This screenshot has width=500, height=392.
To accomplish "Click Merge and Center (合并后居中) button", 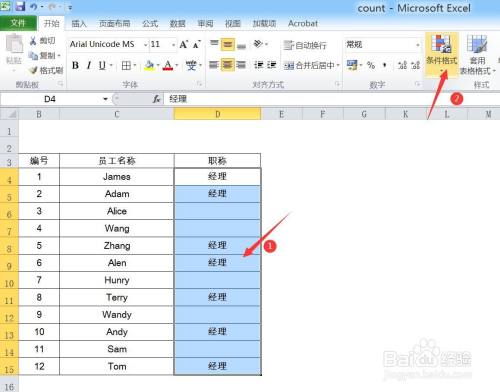I will [309, 65].
